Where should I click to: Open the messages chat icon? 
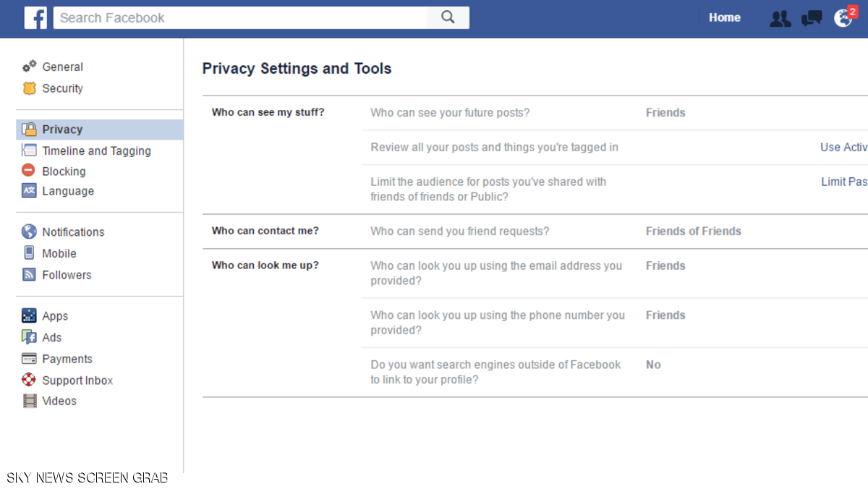click(812, 19)
